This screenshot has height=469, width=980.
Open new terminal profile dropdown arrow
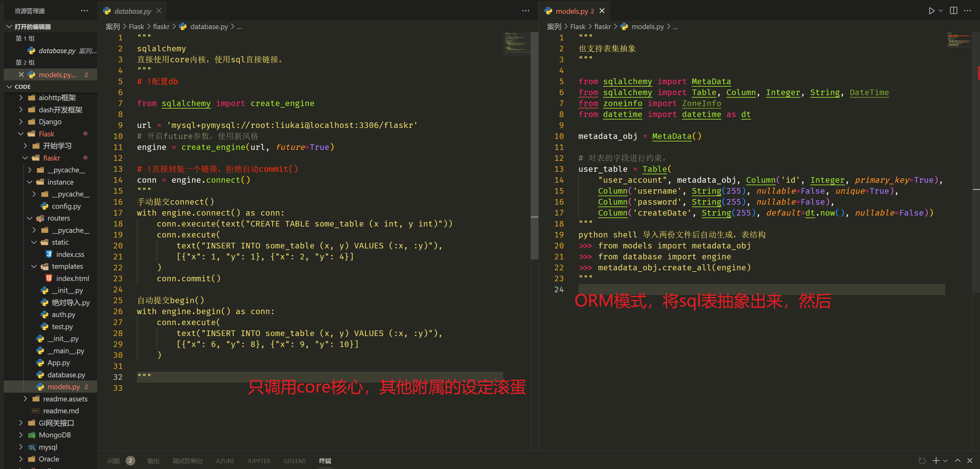tap(945, 461)
